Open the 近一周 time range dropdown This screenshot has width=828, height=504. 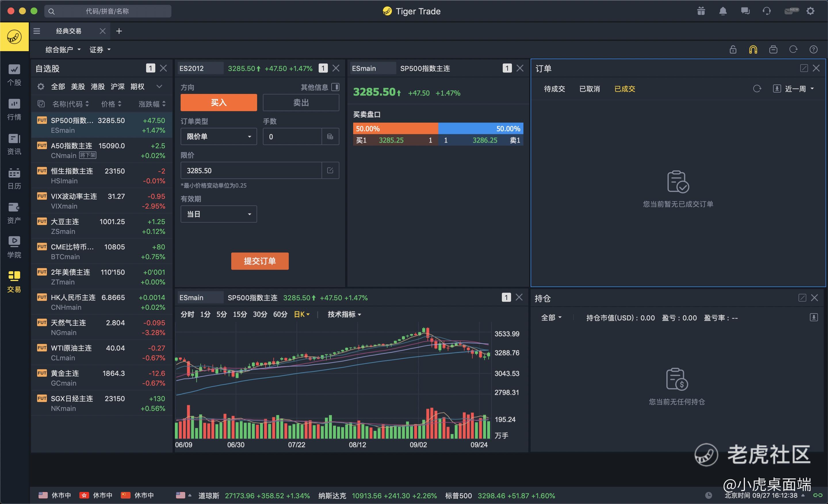[x=800, y=89]
